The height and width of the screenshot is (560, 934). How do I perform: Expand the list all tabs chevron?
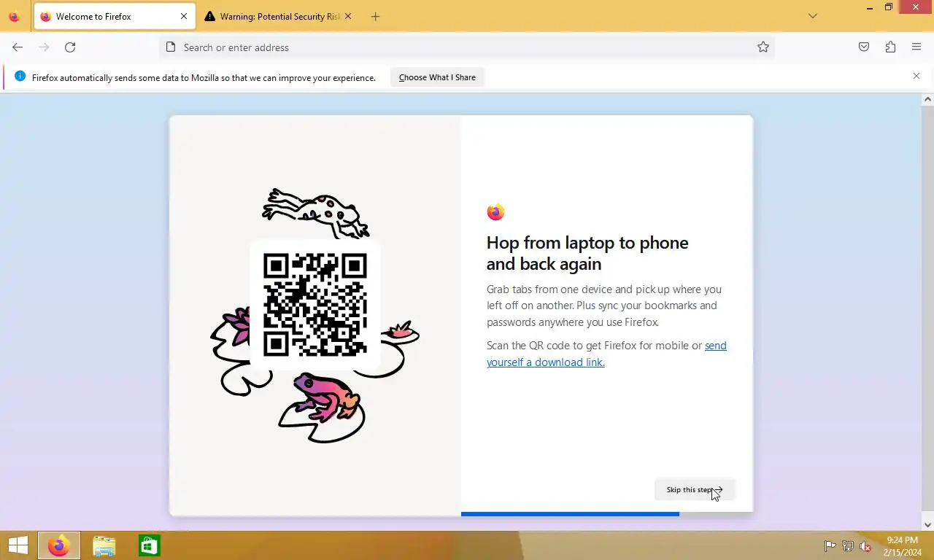pos(813,16)
